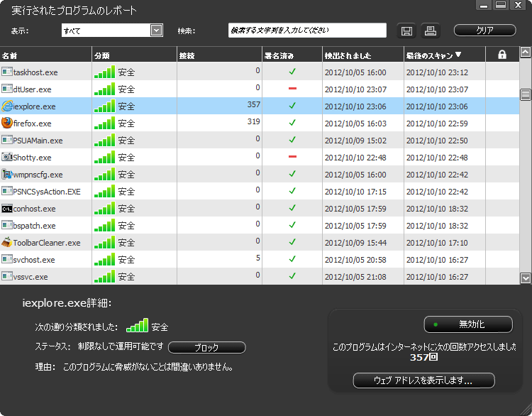Screen dimensions: 532x416
Task: Sort the table by the 最後のスキャン column header
Action: click(445, 55)
